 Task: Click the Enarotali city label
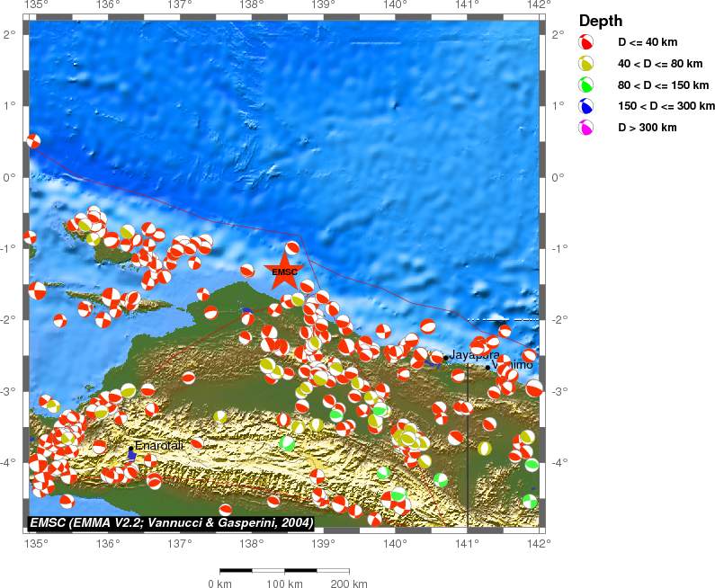click(159, 445)
